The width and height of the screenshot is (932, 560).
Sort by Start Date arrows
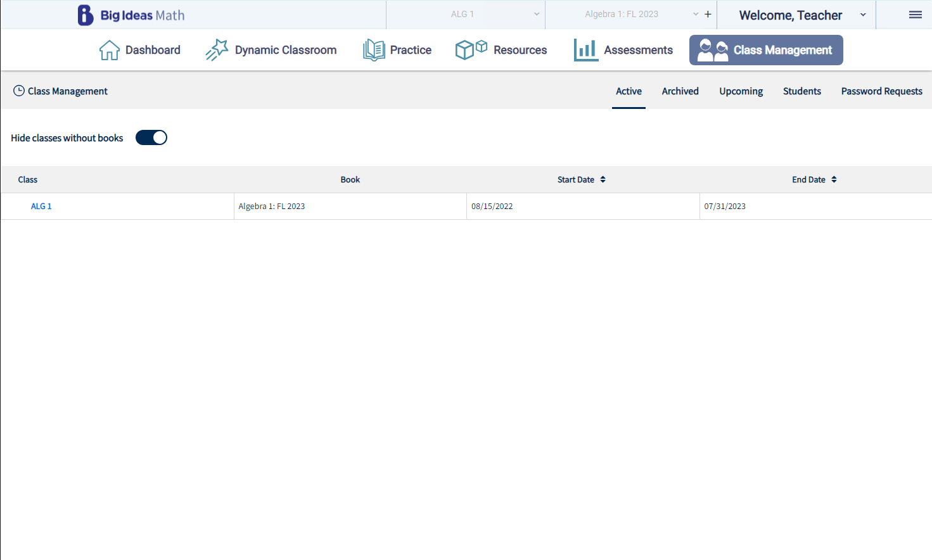tap(603, 179)
